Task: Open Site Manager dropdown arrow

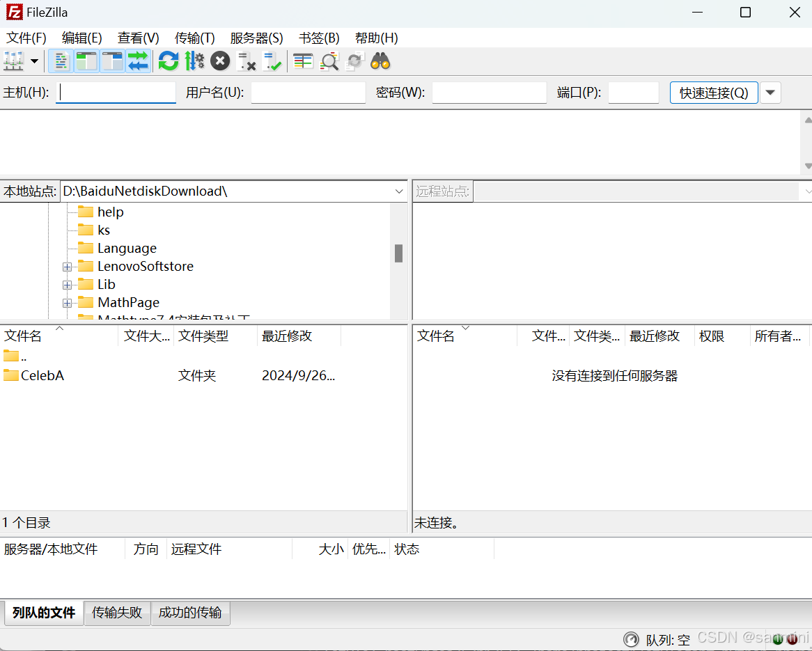Action: [x=35, y=61]
